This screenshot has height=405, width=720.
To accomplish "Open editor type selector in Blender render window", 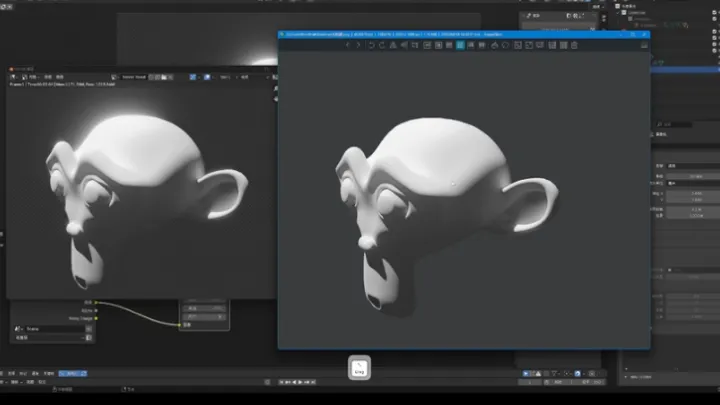I will pyautogui.click(x=14, y=77).
